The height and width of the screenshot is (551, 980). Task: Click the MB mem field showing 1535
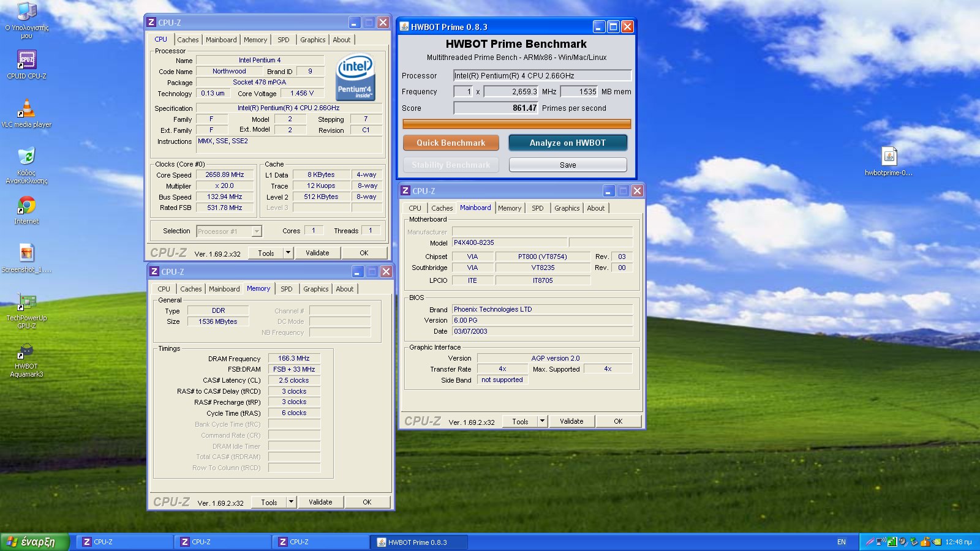pos(579,91)
